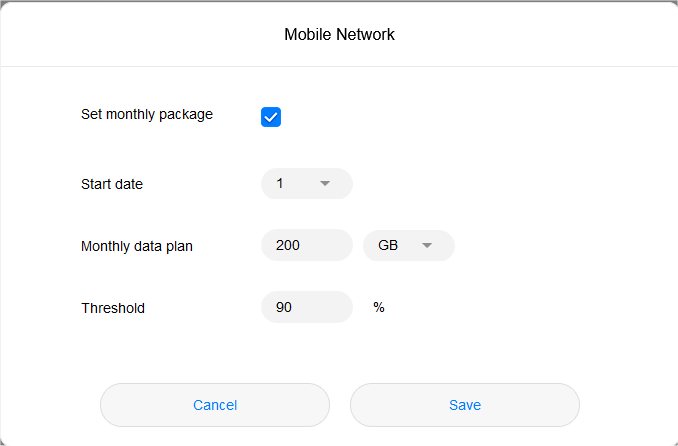Focus the Threshold percentage input field
The image size is (678, 446).
(306, 308)
